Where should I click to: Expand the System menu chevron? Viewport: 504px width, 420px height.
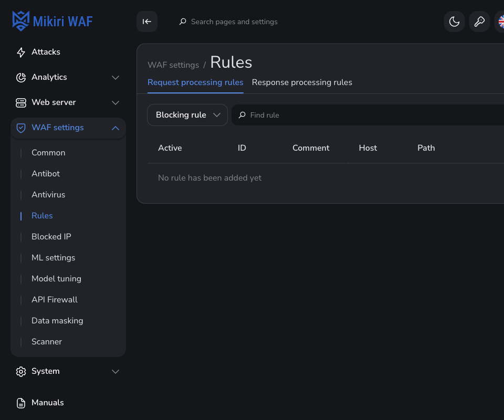tap(115, 372)
